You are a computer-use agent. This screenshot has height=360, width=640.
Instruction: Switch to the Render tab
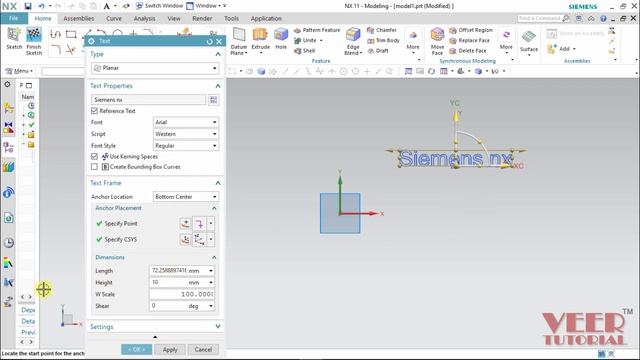tap(202, 18)
